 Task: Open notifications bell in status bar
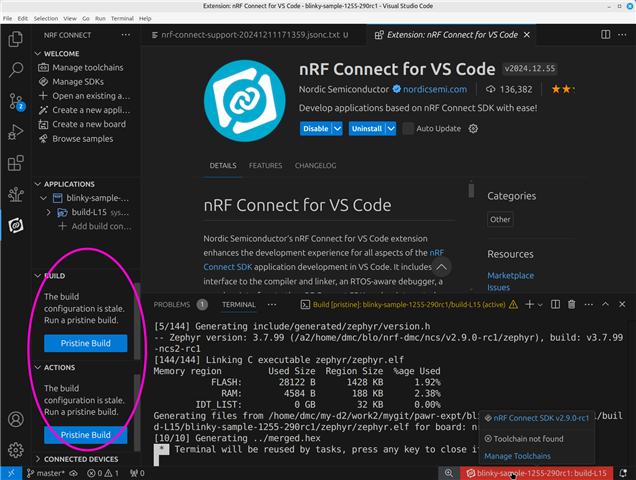click(623, 473)
